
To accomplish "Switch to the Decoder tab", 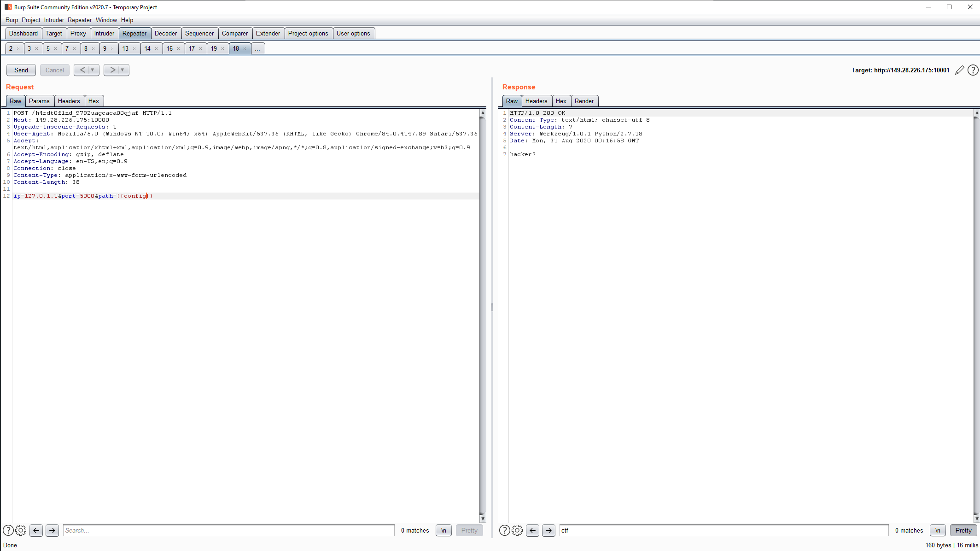I will 165,33.
